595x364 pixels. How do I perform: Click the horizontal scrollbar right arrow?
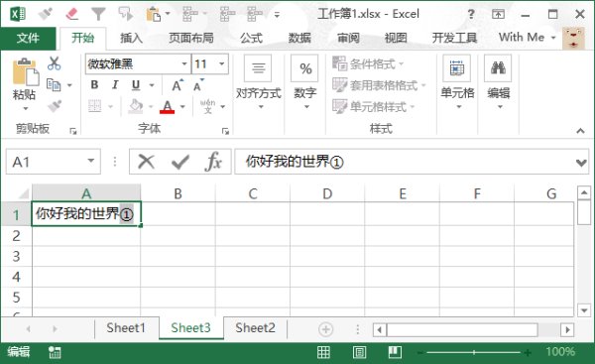(x=567, y=329)
